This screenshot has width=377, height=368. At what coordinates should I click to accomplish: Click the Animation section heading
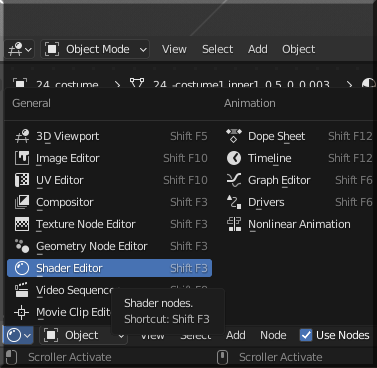click(x=250, y=103)
